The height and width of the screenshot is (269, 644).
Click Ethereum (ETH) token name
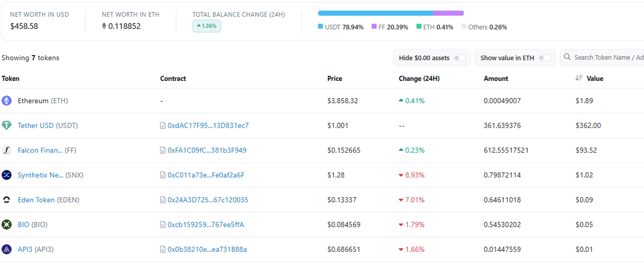pos(43,101)
